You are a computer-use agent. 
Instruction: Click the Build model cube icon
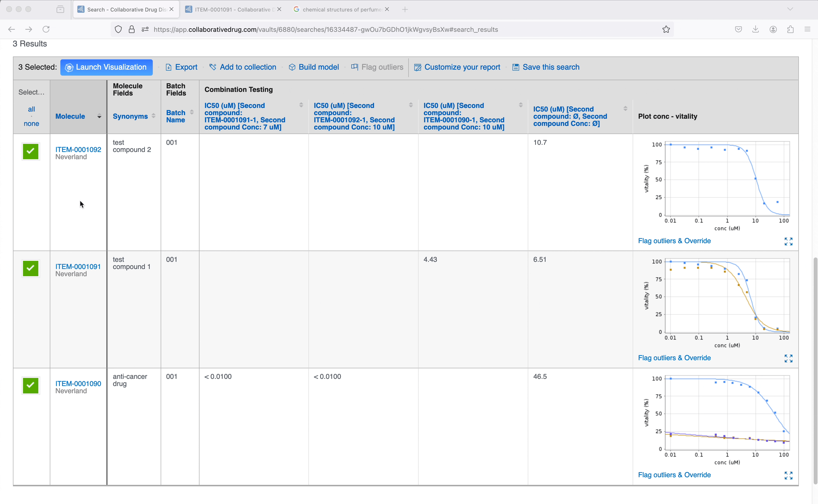coord(292,67)
